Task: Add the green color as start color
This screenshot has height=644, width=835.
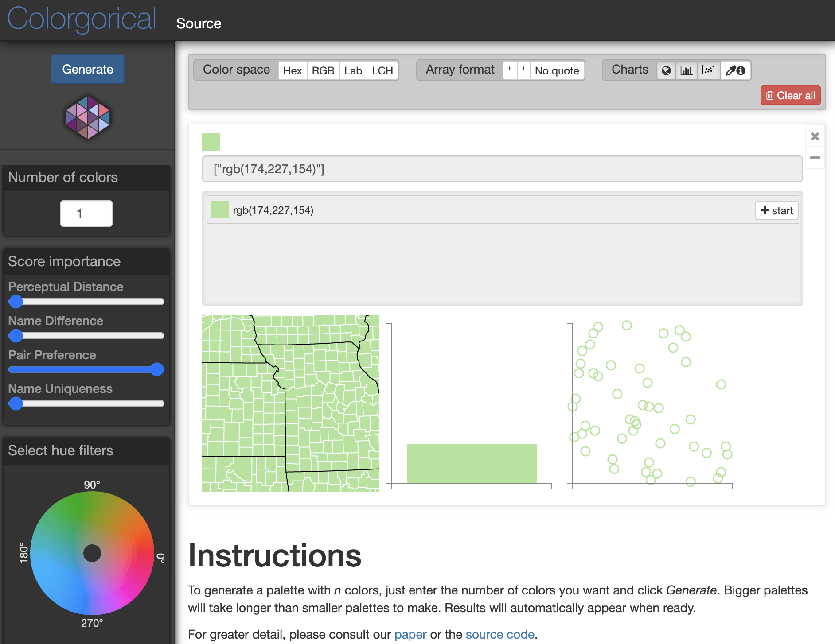Action: 776,210
